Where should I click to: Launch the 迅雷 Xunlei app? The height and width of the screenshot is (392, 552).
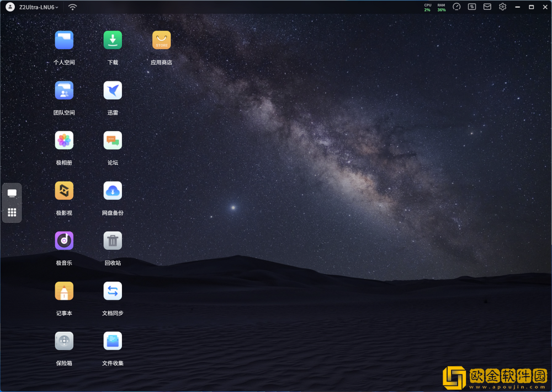tap(113, 90)
